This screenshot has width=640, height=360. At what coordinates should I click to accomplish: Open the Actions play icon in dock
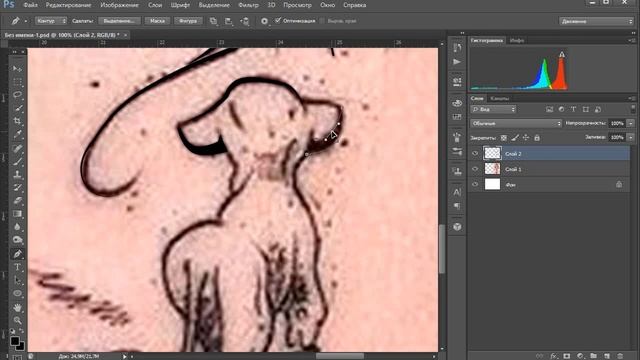(457, 62)
